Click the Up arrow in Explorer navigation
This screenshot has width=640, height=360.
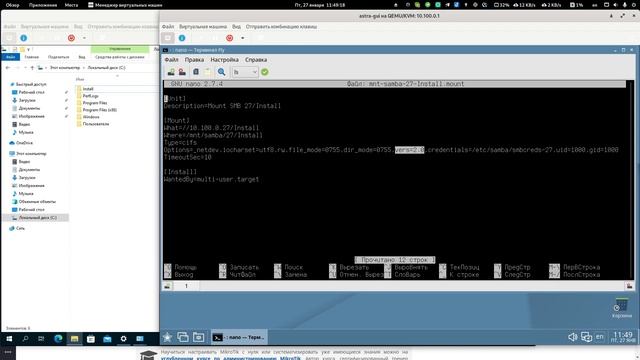(32, 68)
